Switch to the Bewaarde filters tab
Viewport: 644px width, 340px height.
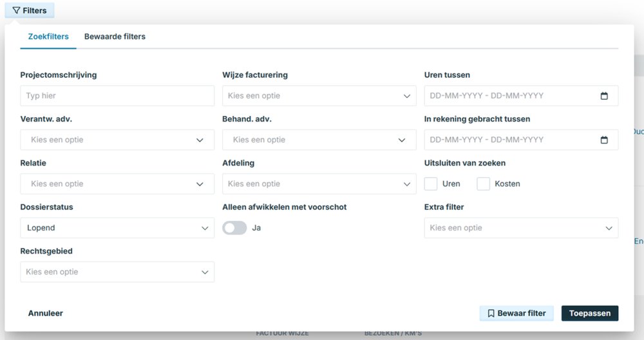[x=115, y=37]
